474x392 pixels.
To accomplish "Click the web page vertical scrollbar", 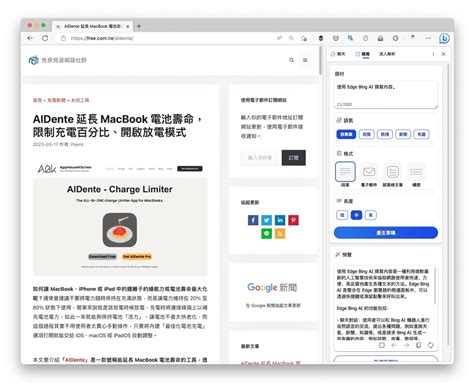I will [321, 61].
